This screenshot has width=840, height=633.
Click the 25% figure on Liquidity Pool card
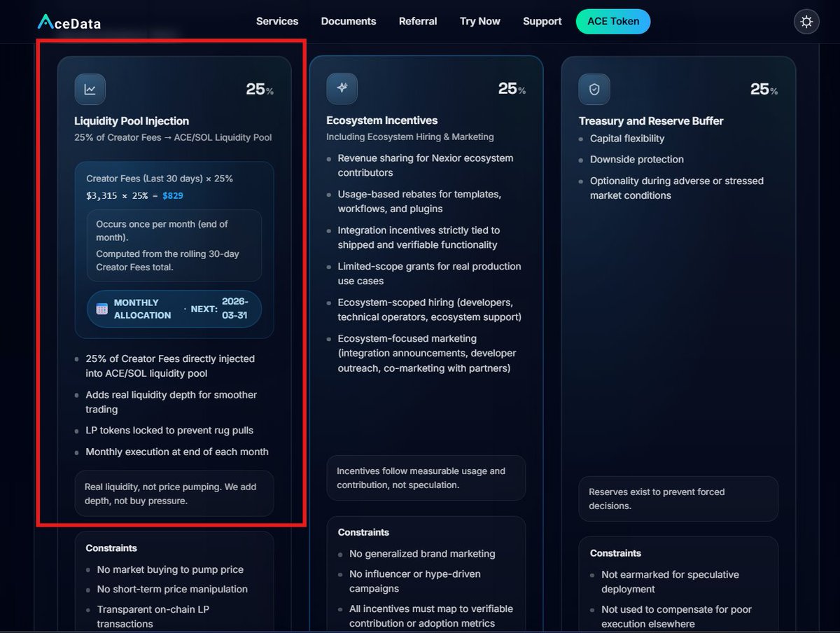(260, 89)
